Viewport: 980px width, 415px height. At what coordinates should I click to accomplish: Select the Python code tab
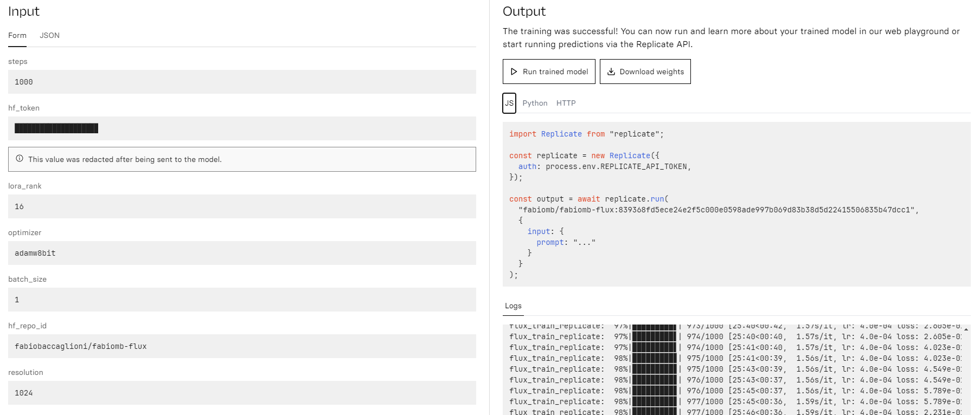click(535, 103)
